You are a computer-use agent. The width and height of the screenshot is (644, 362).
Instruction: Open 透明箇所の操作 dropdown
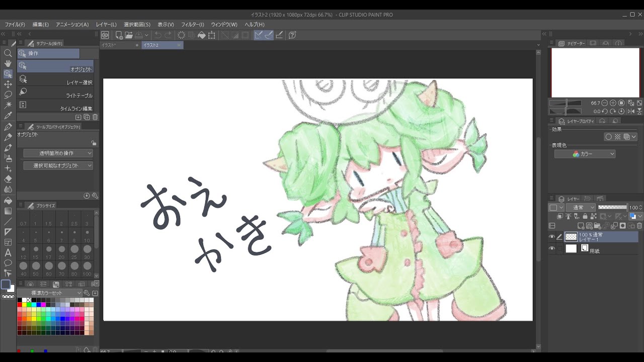coord(58,153)
